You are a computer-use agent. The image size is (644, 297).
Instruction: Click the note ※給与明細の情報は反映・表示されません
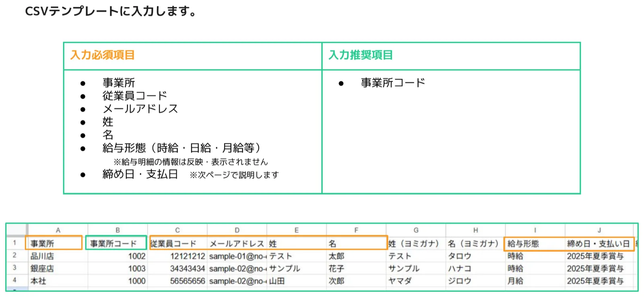click(x=191, y=162)
